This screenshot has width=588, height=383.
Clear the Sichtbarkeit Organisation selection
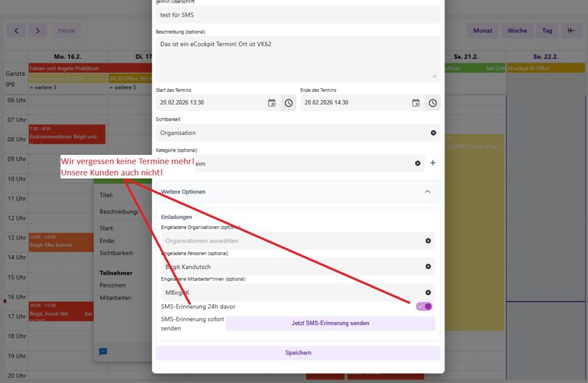tap(433, 133)
